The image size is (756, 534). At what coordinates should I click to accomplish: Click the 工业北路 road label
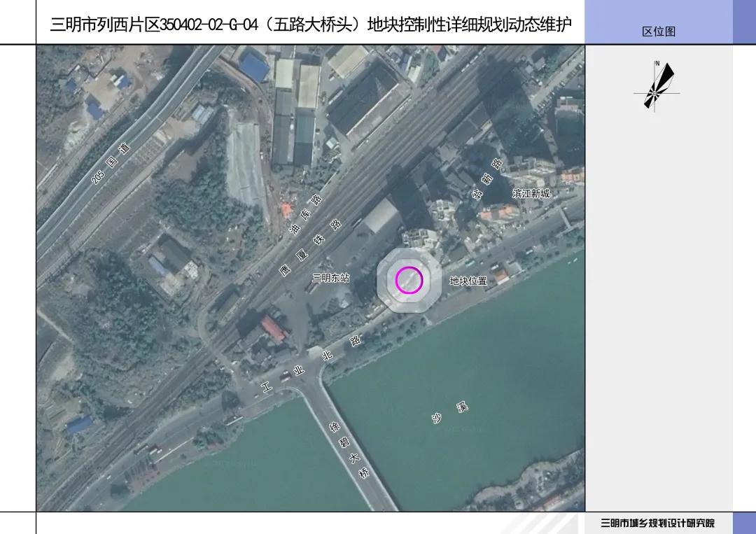click(x=311, y=363)
